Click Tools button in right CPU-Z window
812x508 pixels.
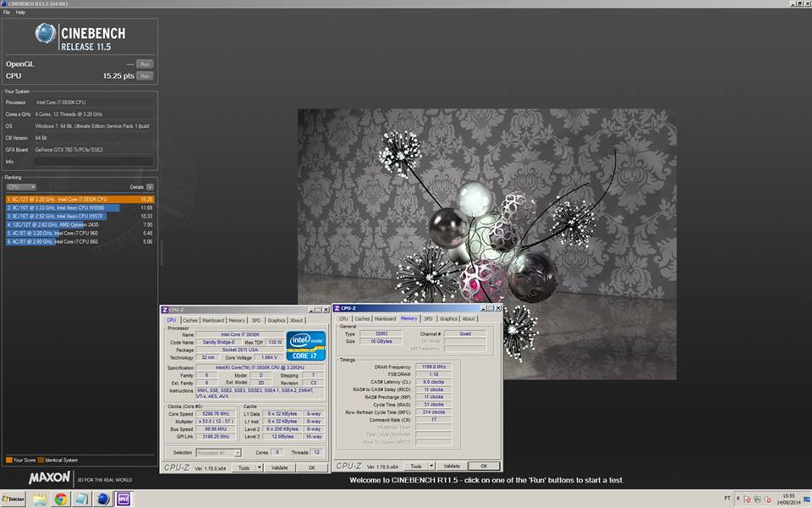tap(416, 466)
